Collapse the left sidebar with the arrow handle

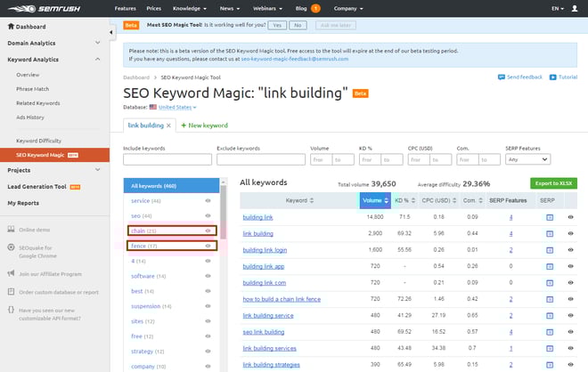pos(112,33)
